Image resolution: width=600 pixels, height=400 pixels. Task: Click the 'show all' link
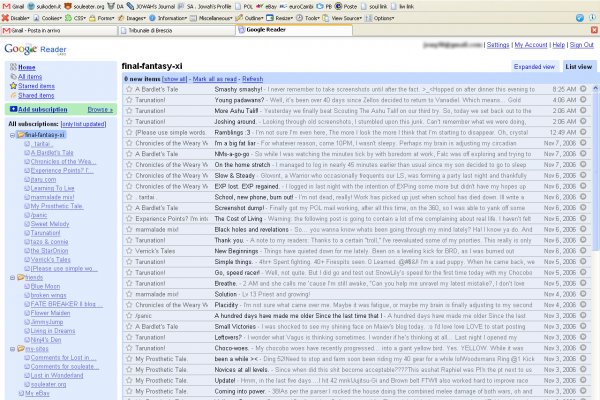coord(174,79)
